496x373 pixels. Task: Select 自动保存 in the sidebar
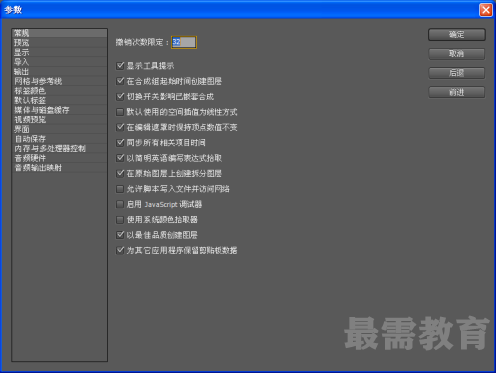click(x=59, y=139)
